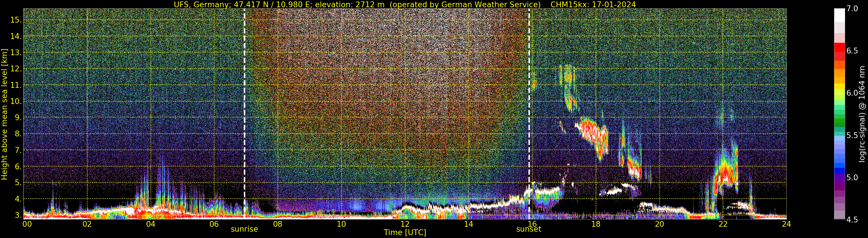Click the '9.' height tick label

[18, 118]
